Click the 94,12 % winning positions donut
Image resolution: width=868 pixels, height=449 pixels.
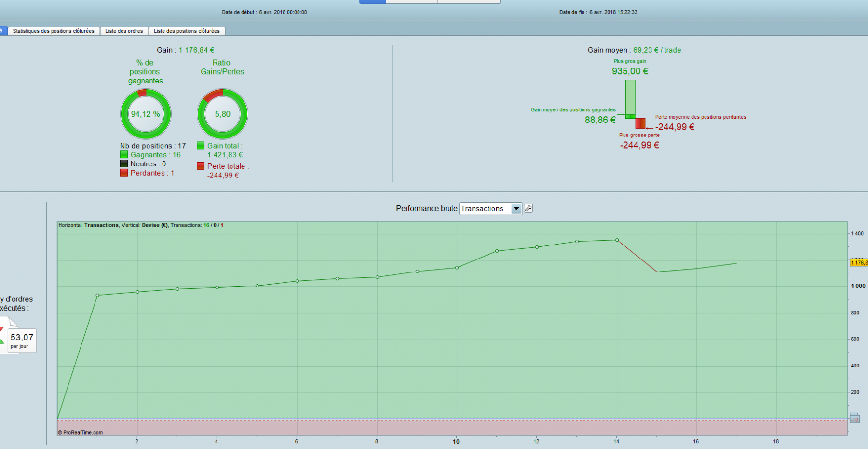pyautogui.click(x=146, y=114)
